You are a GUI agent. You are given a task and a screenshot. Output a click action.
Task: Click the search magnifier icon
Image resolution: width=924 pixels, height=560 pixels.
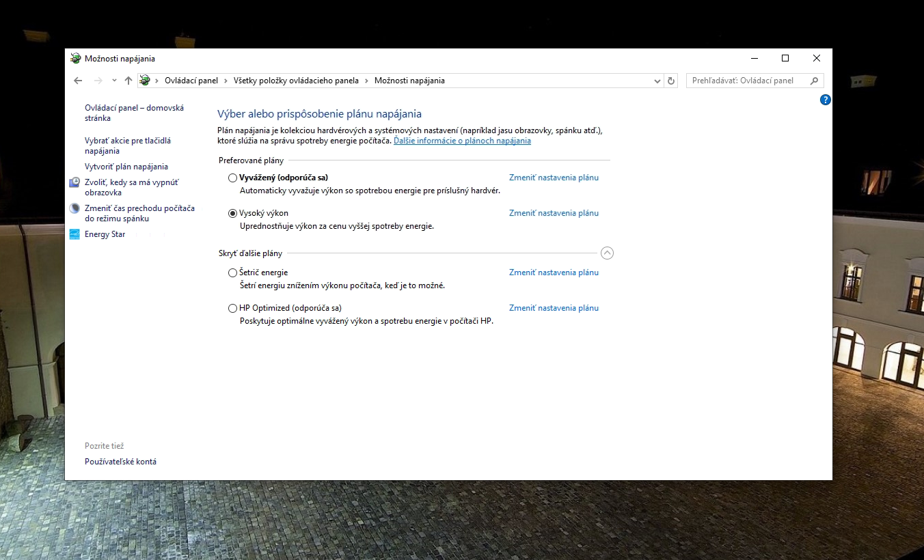coord(814,81)
